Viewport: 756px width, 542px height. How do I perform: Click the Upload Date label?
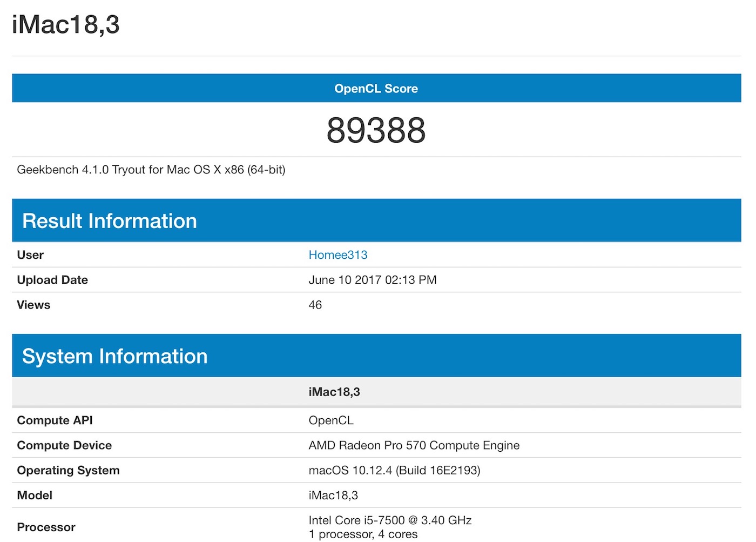pos(52,280)
